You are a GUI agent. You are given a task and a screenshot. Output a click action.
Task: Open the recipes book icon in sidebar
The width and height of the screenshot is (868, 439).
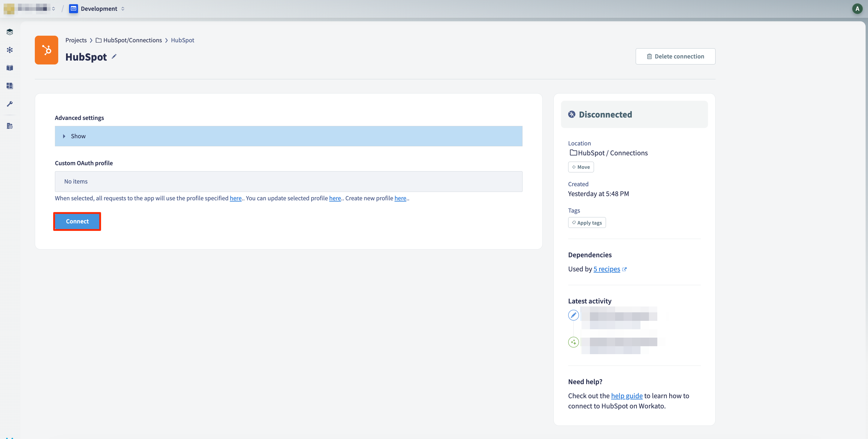coord(10,68)
